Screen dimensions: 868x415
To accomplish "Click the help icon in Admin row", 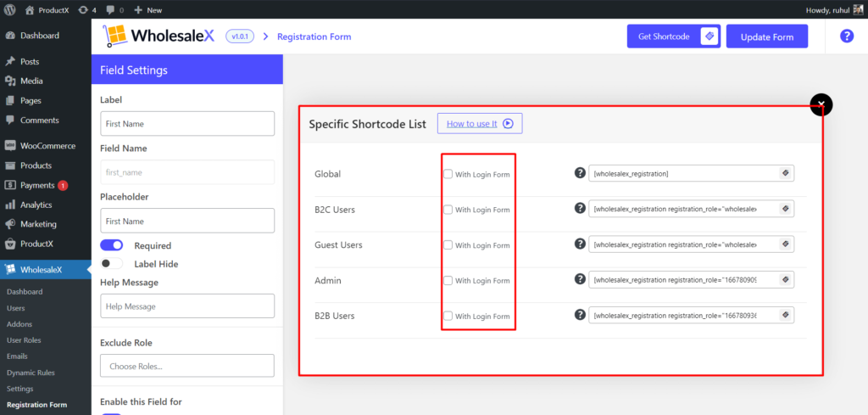I will click(580, 279).
